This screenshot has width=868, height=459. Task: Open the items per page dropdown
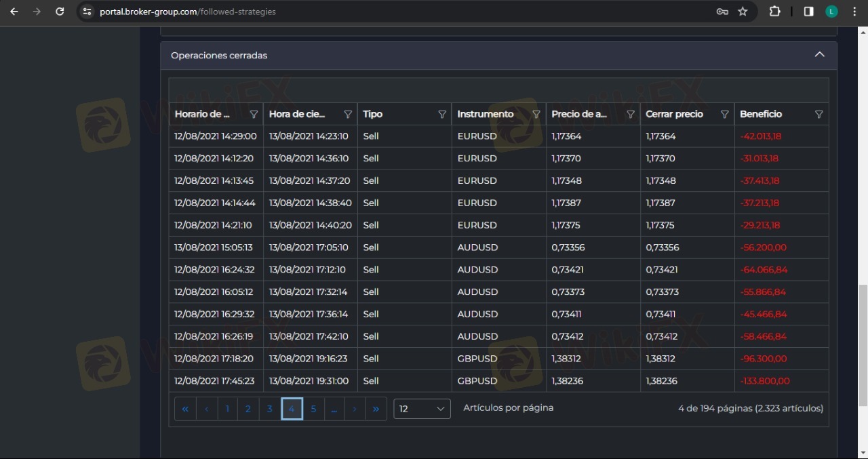click(x=422, y=409)
